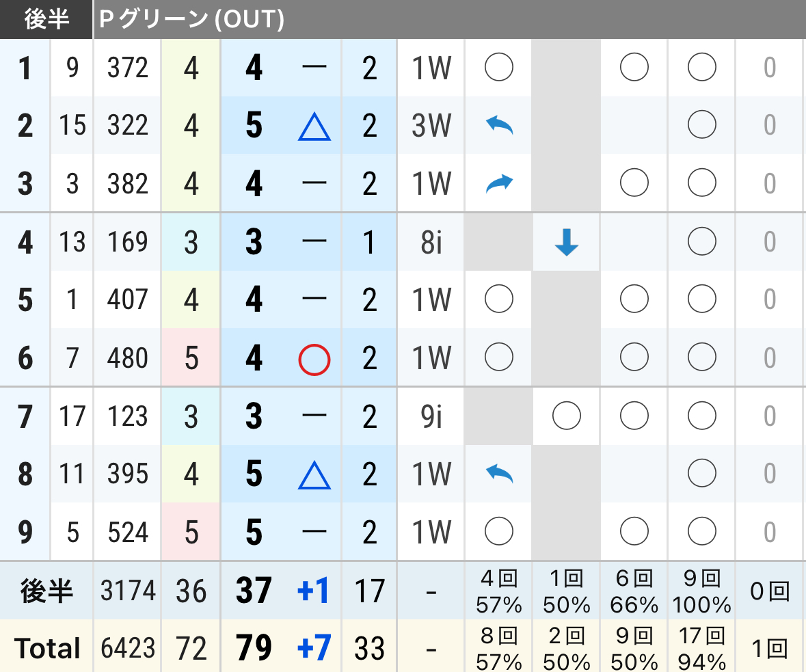Click the fairway keep circle on hole 1
806x672 pixels.
(498, 67)
